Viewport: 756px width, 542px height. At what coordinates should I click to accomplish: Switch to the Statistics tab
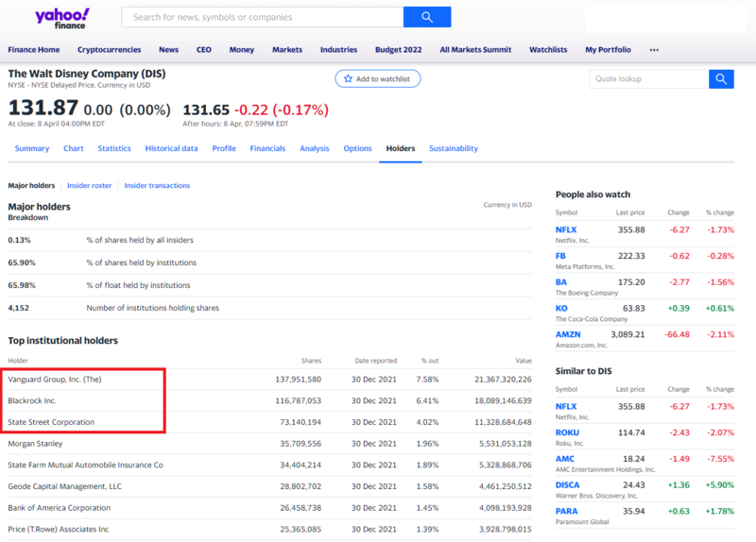(114, 148)
